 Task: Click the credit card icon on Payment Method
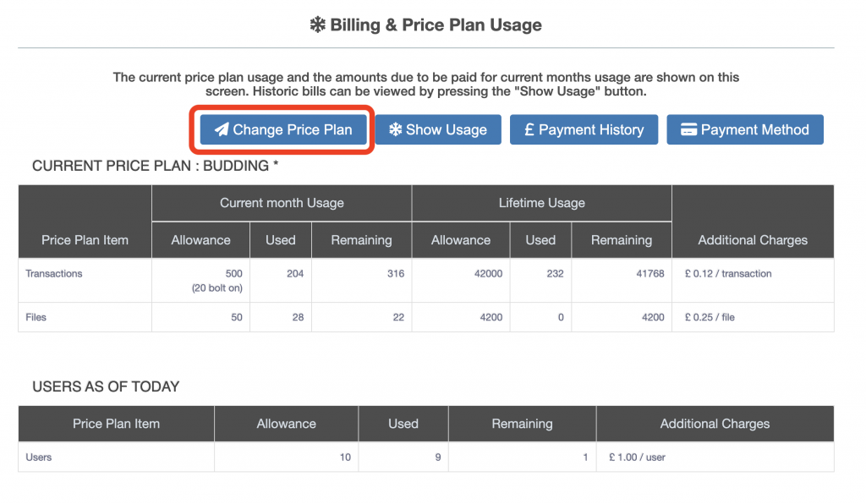[688, 129]
